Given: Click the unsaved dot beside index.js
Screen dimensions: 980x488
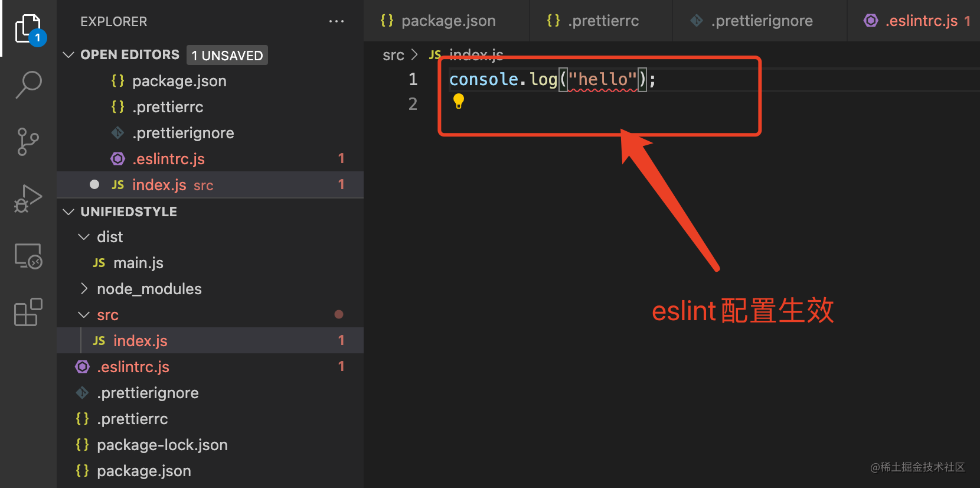Looking at the screenshot, I should pos(94,184).
